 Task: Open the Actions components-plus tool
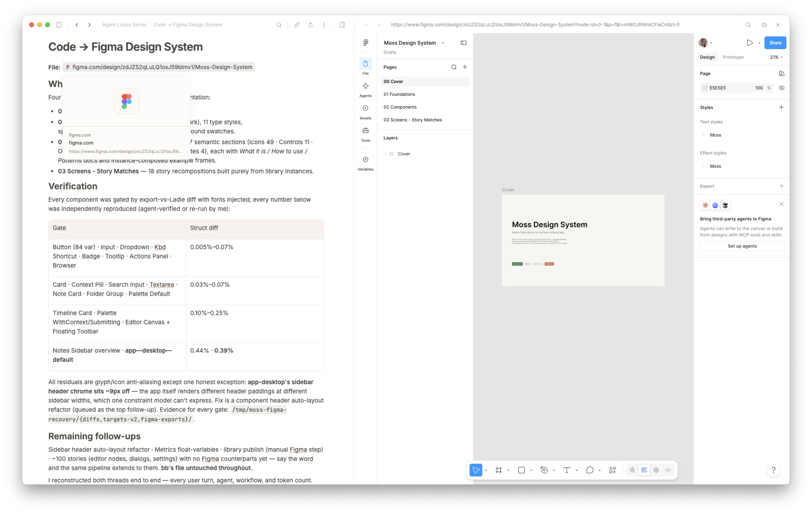[612, 470]
